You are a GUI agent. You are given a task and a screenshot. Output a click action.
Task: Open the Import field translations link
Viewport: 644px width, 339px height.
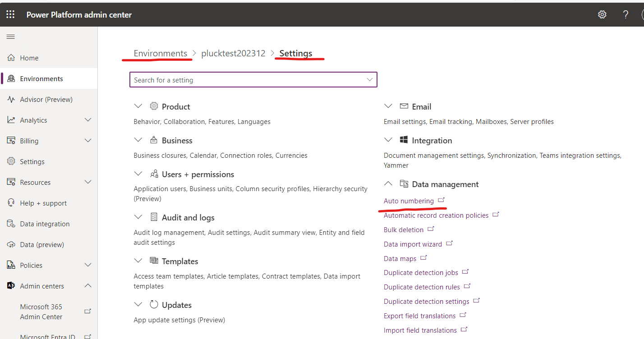tap(420, 330)
